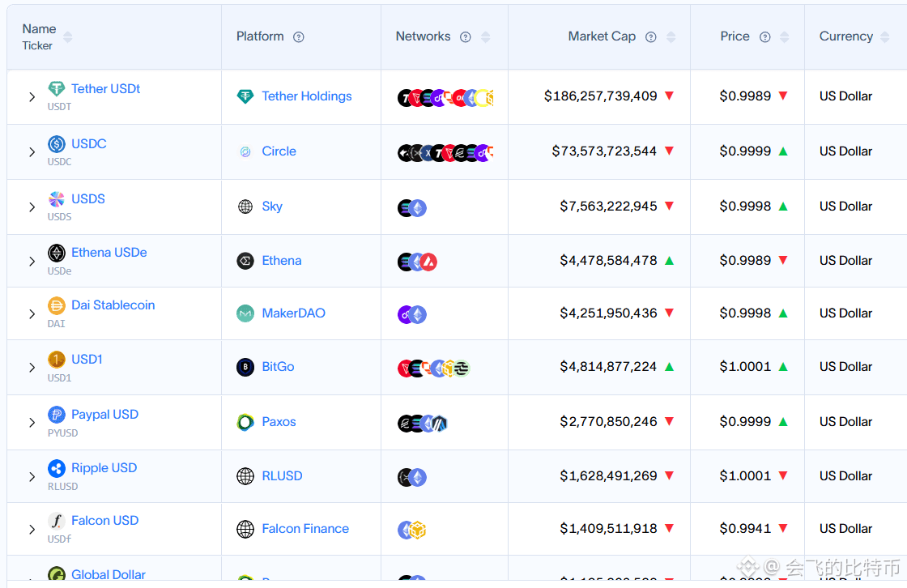Screen dimensions: 907x588
Task: Click the Falcon USD coin logo
Action: tap(56, 521)
